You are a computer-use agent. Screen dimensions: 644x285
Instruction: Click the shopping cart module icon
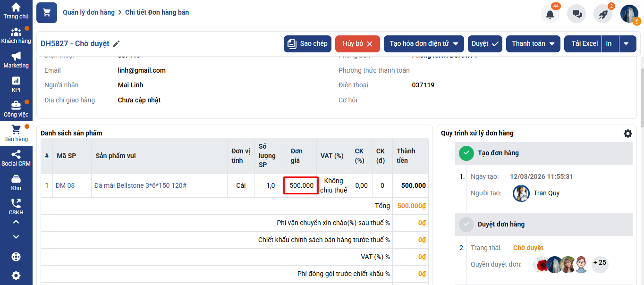[47, 13]
